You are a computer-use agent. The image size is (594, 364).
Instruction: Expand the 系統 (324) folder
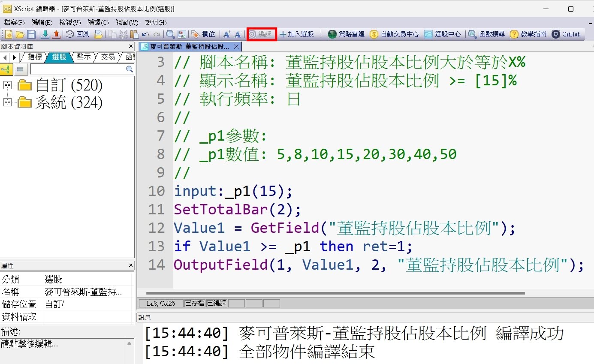[x=7, y=102]
